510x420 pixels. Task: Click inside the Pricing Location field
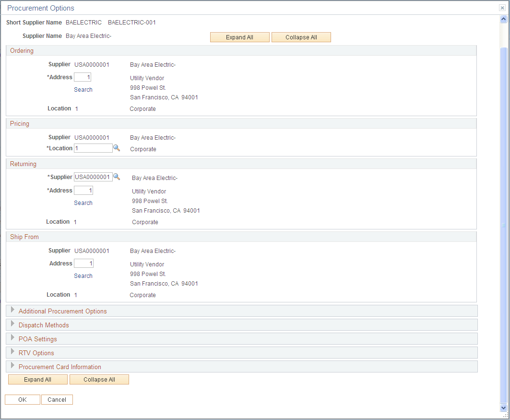93,148
